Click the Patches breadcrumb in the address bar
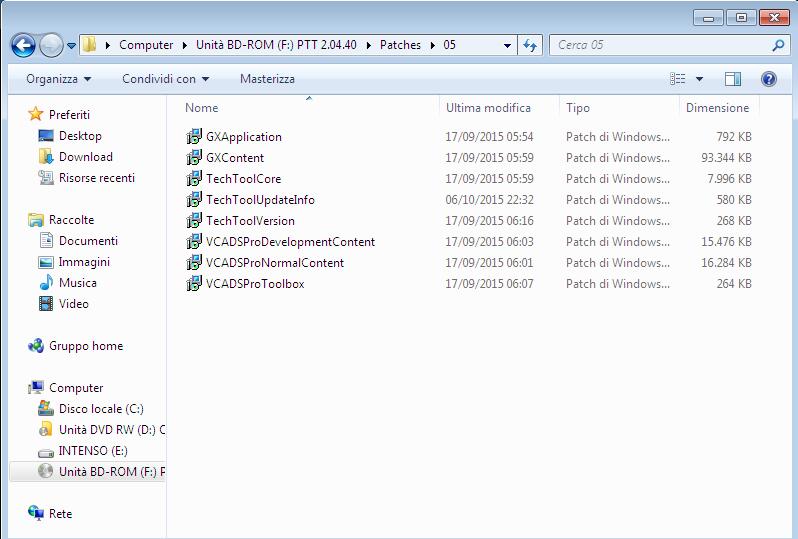 400,45
